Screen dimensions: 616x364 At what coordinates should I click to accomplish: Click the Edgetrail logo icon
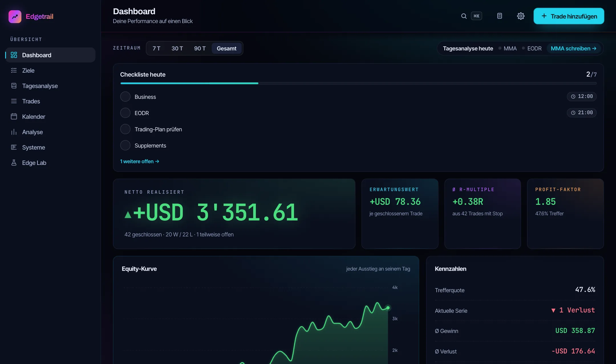[15, 17]
